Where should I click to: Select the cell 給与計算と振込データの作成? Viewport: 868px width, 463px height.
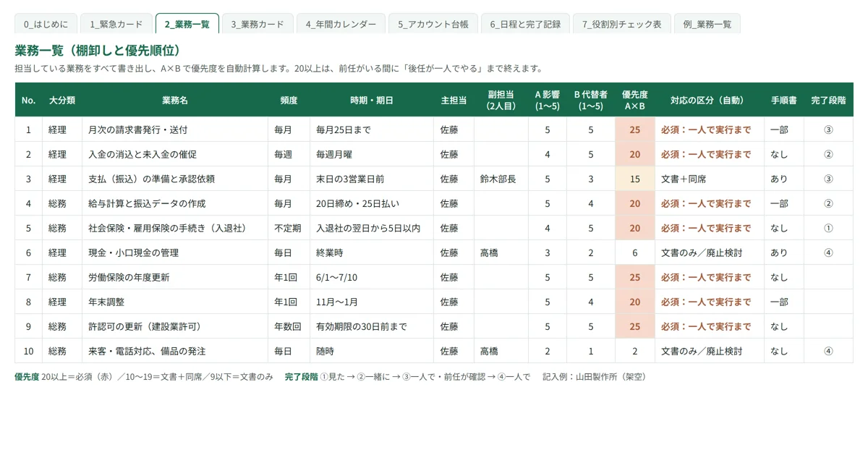[x=175, y=203]
